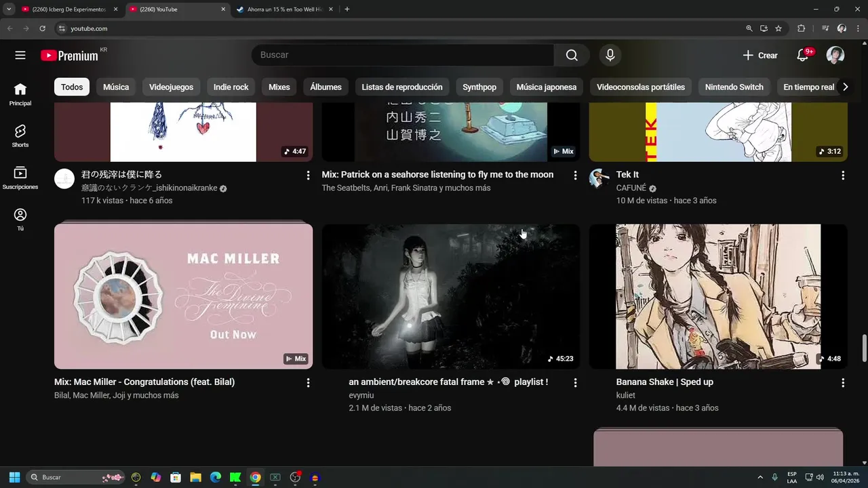
Task: Select the Nintendo Switch chip
Action: point(734,87)
